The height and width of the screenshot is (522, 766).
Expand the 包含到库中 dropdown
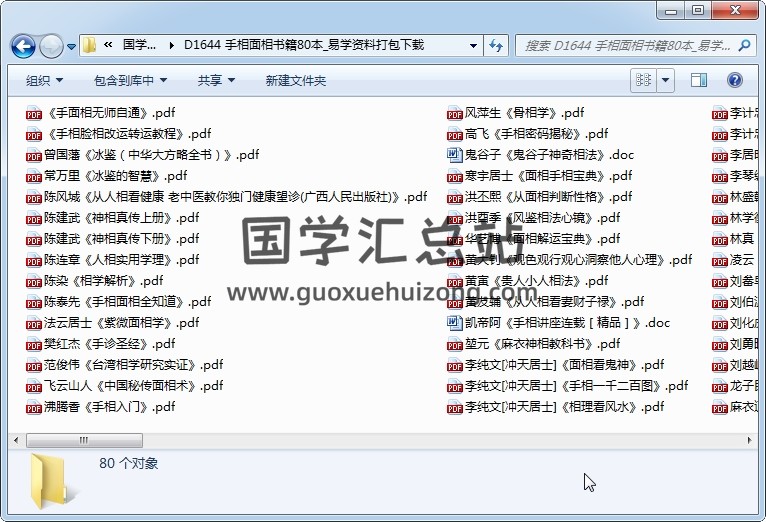tap(129, 81)
